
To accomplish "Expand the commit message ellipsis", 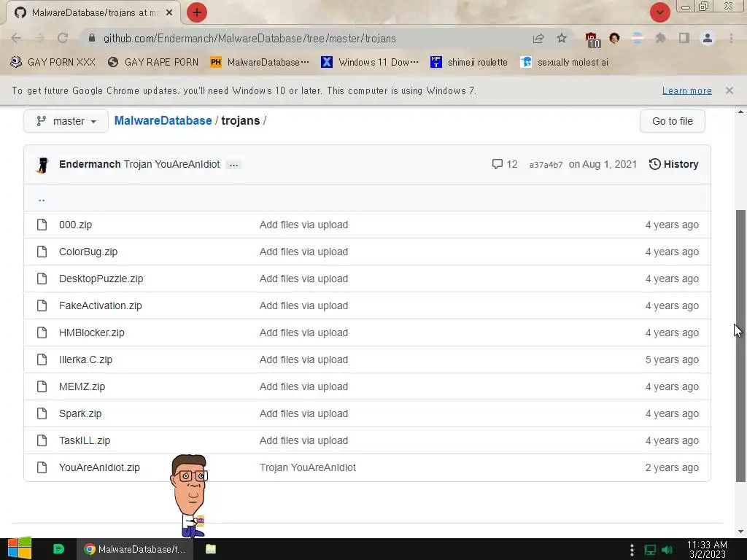I will click(x=233, y=165).
